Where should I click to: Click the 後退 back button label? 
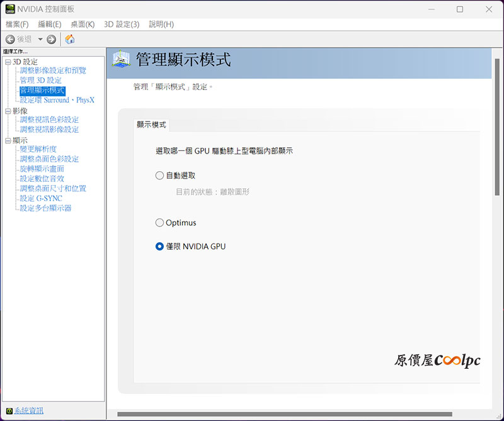(x=25, y=39)
